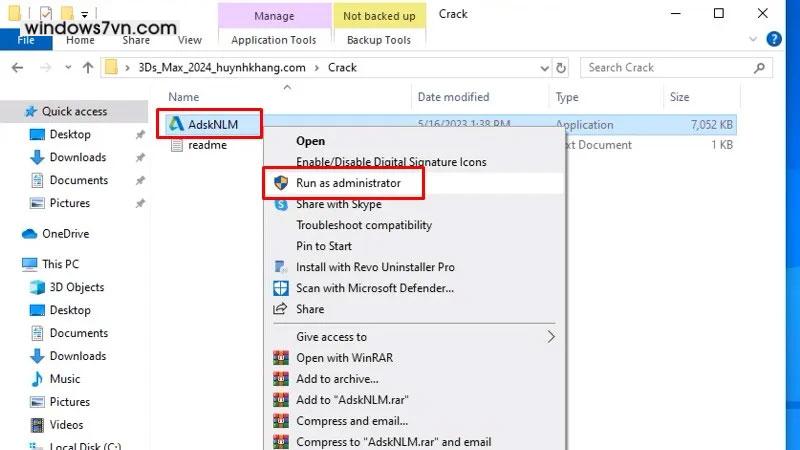Image resolution: width=800 pixels, height=450 pixels.
Task: Click the readme text document icon
Action: click(x=176, y=145)
